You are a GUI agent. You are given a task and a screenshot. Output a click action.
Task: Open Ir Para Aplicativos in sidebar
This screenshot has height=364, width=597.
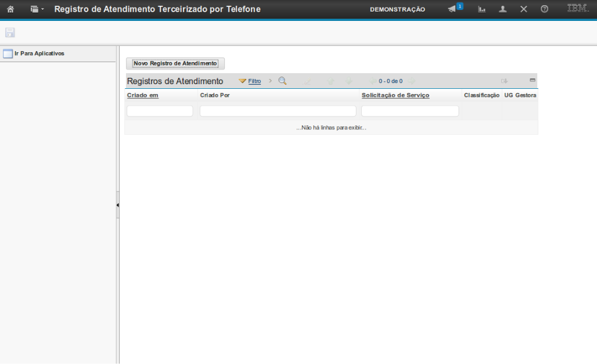[39, 53]
